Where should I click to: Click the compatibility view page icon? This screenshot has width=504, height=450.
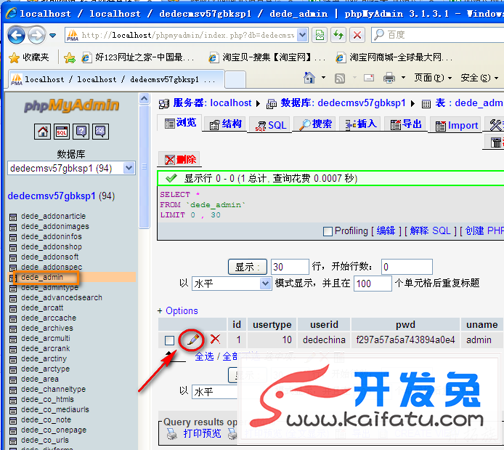click(x=319, y=35)
